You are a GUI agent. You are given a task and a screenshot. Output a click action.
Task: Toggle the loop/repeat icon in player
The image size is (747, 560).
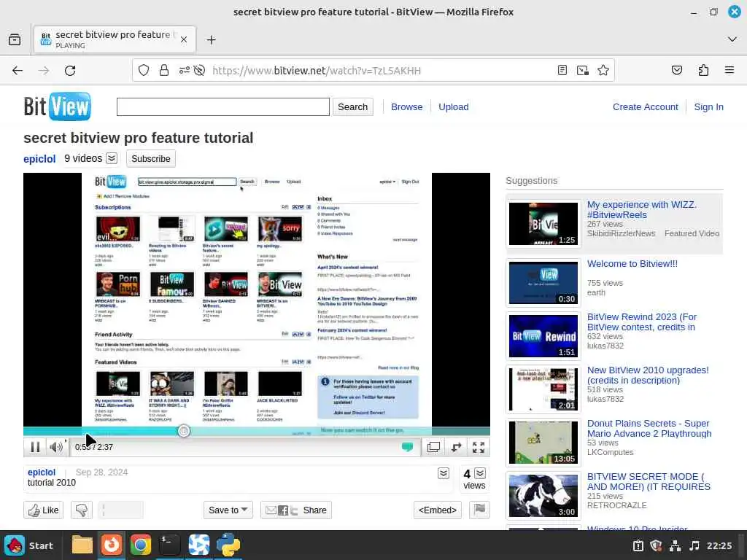click(457, 447)
